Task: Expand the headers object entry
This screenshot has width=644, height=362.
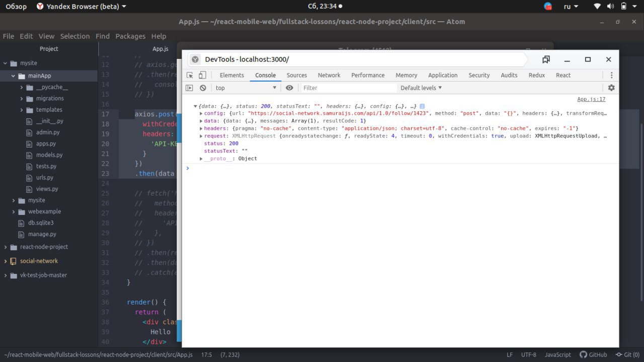Action: coord(201,128)
